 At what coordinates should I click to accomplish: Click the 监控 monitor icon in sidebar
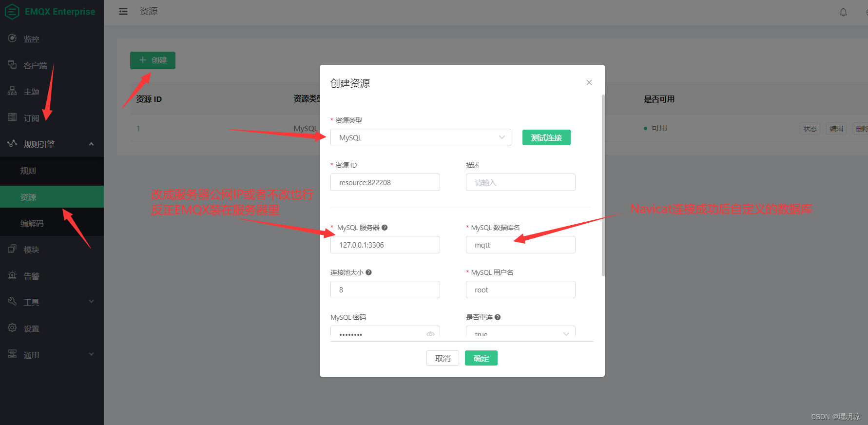(x=12, y=38)
